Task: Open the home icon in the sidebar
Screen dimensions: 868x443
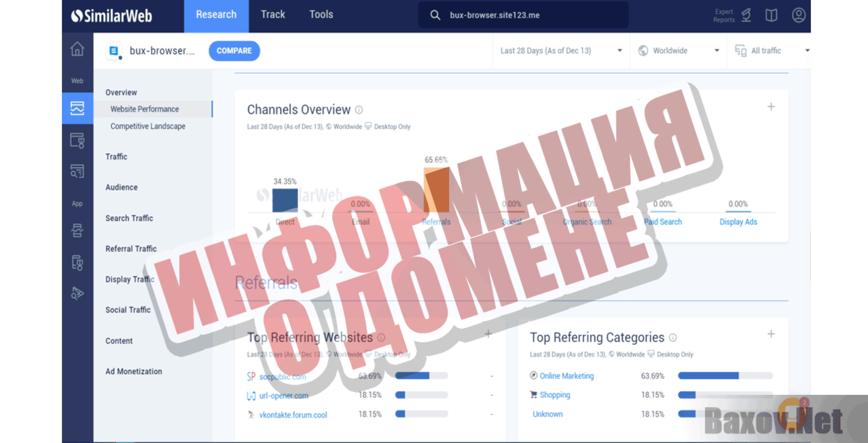Action: tap(77, 49)
